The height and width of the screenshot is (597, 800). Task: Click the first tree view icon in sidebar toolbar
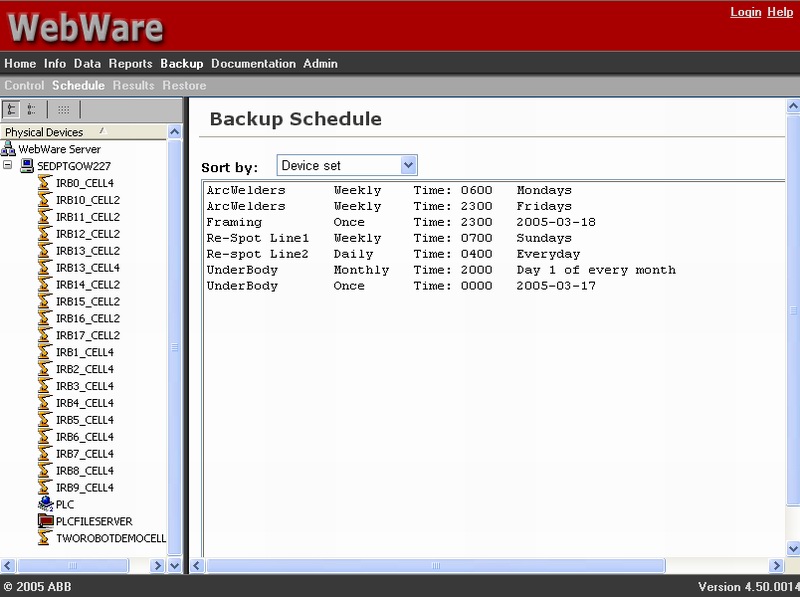pos(12,110)
